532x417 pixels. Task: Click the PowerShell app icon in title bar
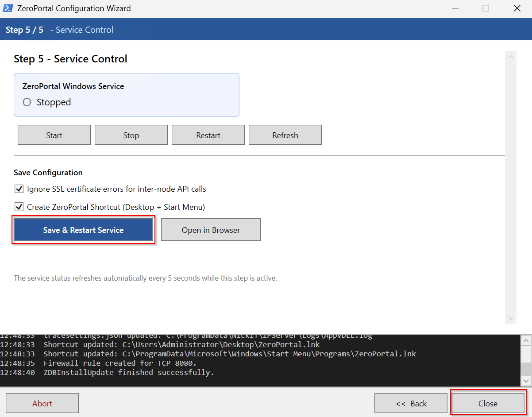pos(8,8)
